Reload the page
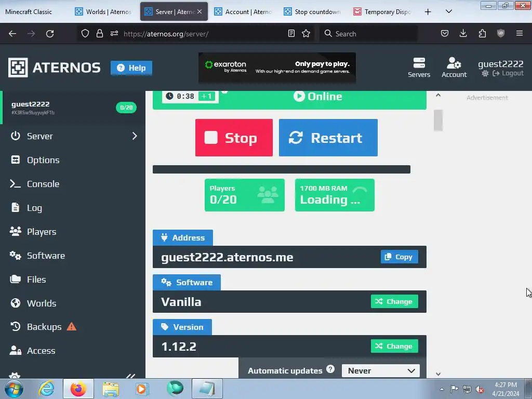 coord(50,34)
